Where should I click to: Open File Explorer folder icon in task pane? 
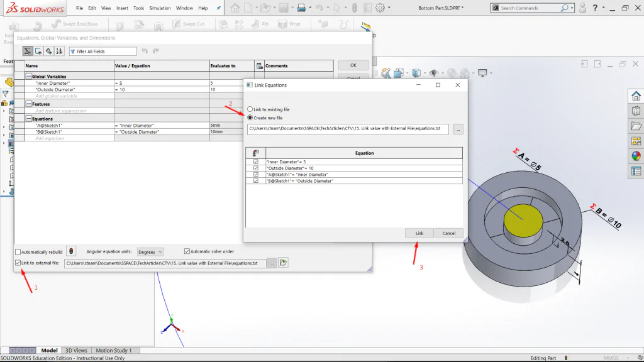coord(636,126)
